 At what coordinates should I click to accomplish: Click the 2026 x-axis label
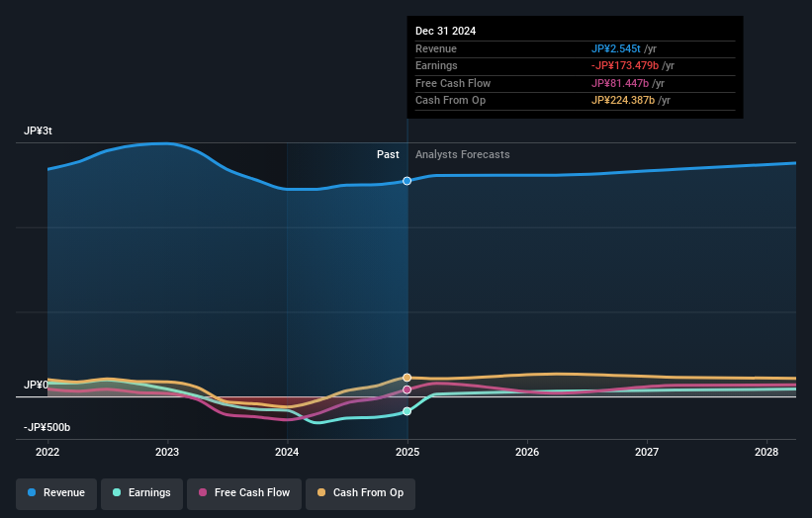(527, 452)
